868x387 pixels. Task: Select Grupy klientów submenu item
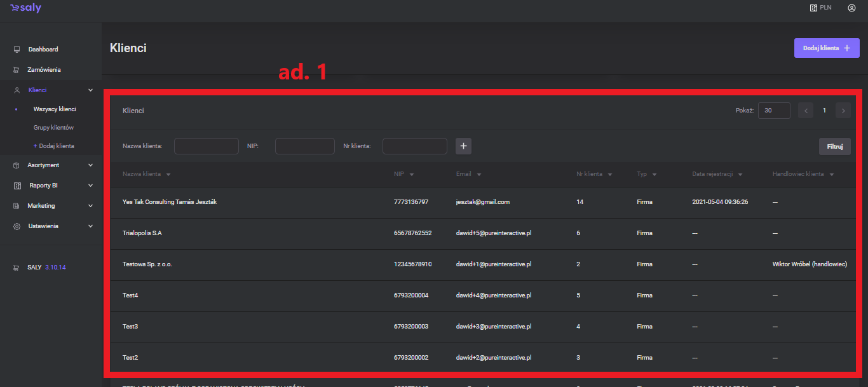(53, 128)
